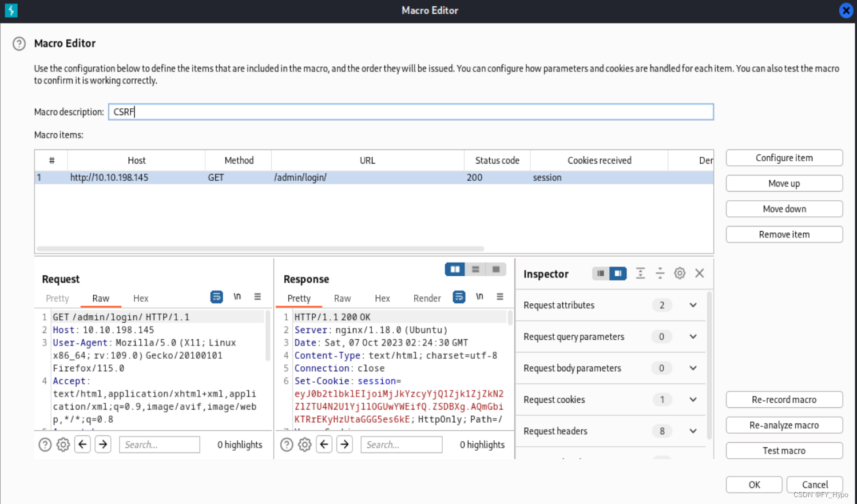The width and height of the screenshot is (857, 504).
Task: Click Move up button
Action: click(784, 183)
